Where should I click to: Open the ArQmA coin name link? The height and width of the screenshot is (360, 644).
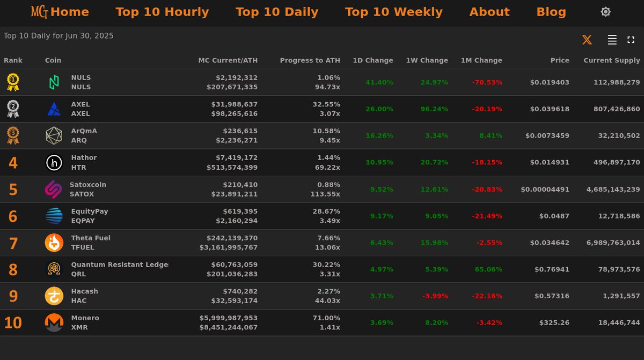(84, 131)
